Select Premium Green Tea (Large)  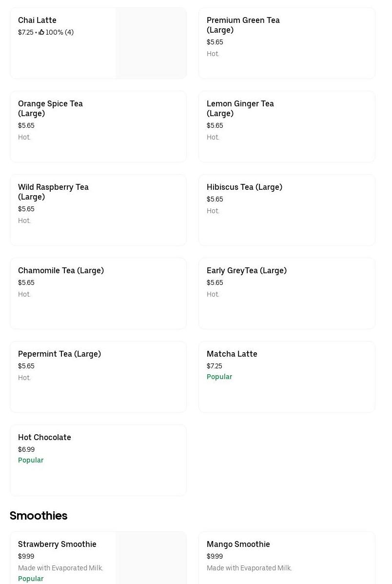[287, 43]
